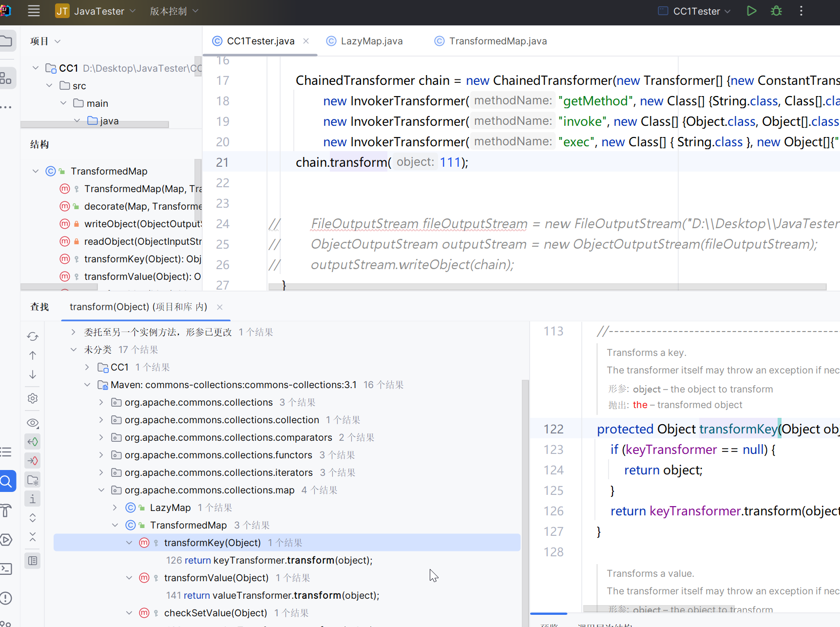The image size is (840, 627).
Task: Switch to the LazyMap.java editor tab
Action: [371, 41]
